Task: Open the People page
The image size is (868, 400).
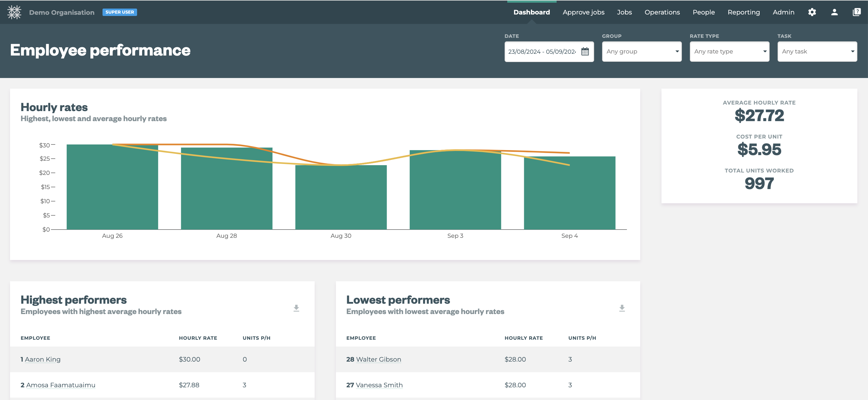Action: 703,12
